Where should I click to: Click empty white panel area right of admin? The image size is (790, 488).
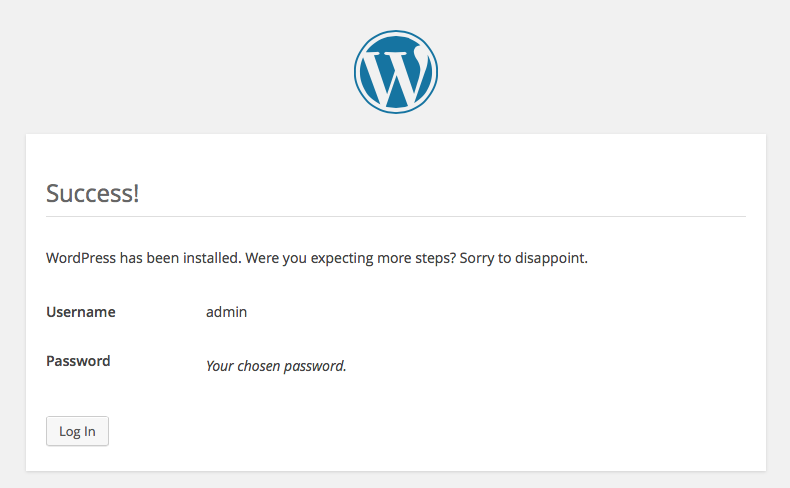tap(504, 312)
